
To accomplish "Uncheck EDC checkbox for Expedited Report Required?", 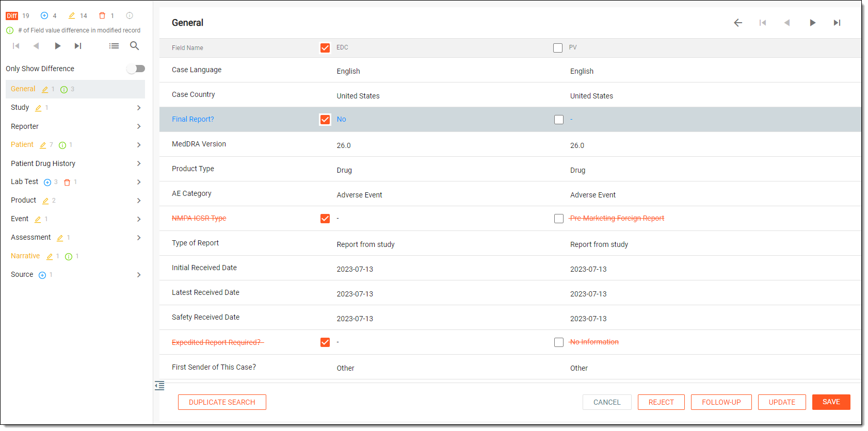I will pyautogui.click(x=325, y=342).
